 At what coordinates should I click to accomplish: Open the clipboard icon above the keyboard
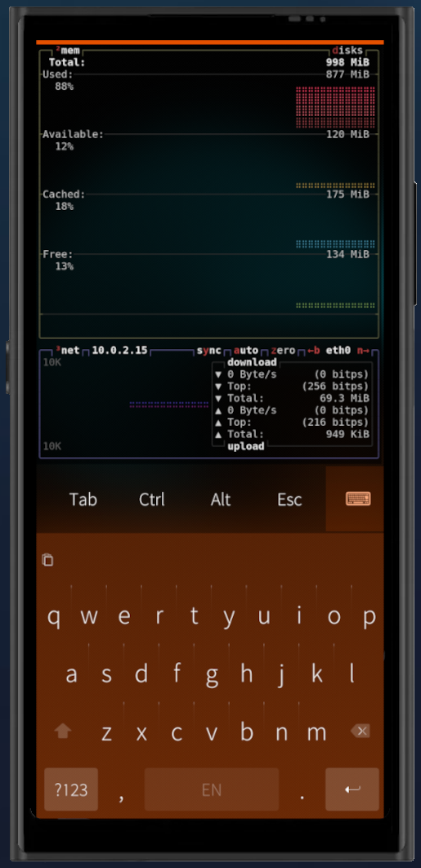(x=47, y=560)
